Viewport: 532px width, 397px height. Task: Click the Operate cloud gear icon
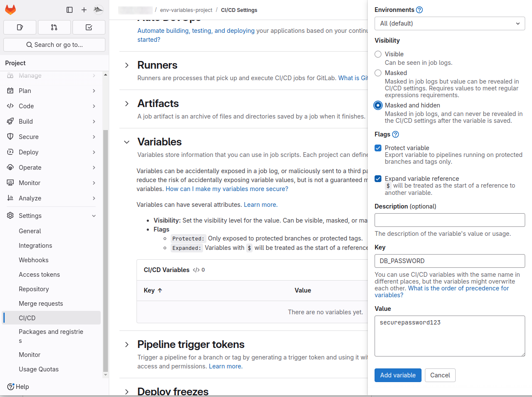click(10, 168)
